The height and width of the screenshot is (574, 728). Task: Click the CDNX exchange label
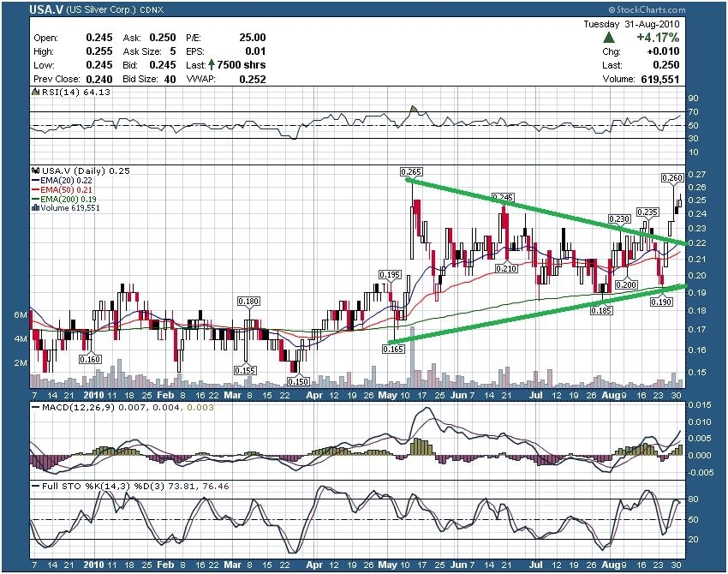tap(152, 9)
